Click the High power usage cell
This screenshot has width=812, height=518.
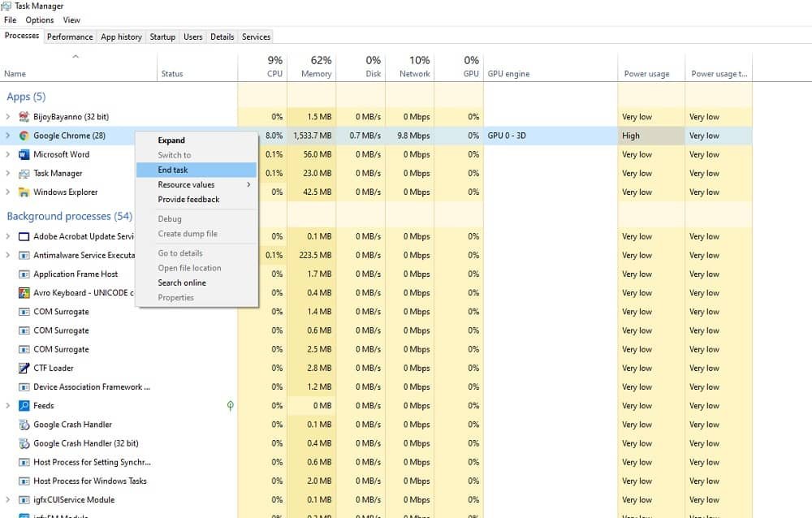coord(651,136)
